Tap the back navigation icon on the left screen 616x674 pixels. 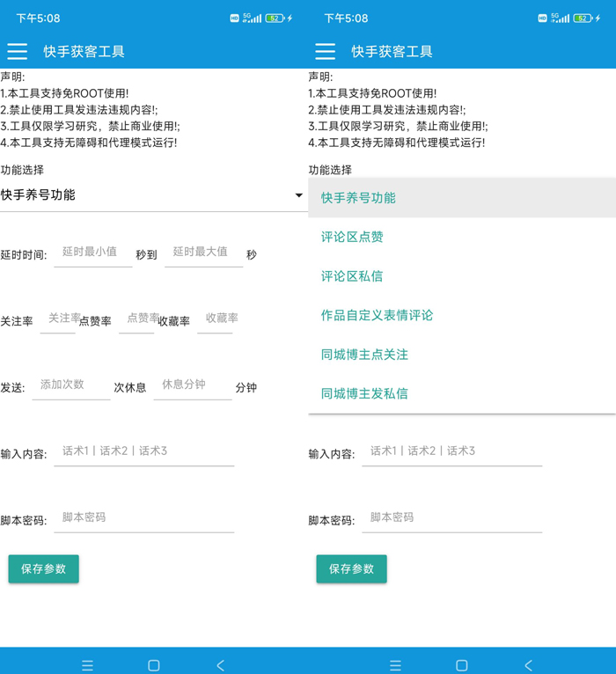(220, 665)
